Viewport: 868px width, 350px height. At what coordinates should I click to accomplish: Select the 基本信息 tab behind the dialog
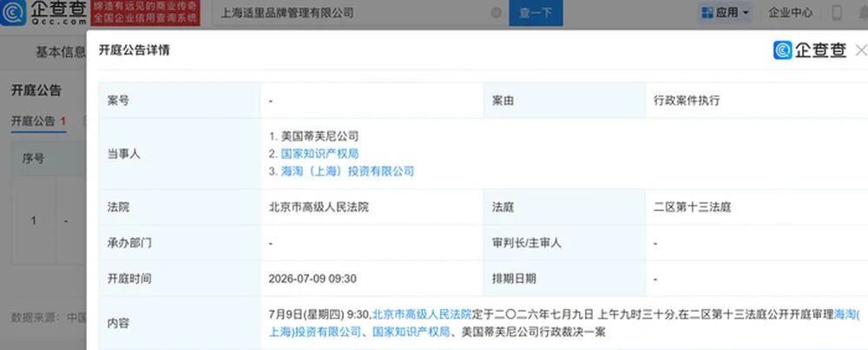click(x=61, y=52)
